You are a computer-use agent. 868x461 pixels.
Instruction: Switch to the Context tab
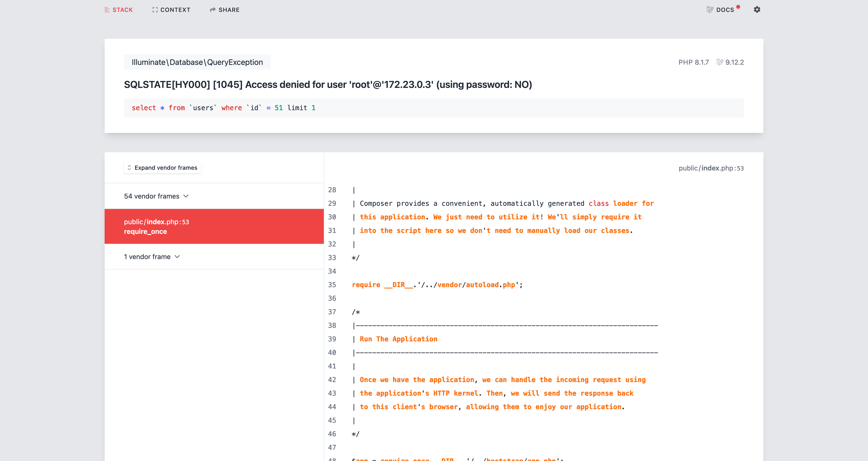[x=175, y=10]
